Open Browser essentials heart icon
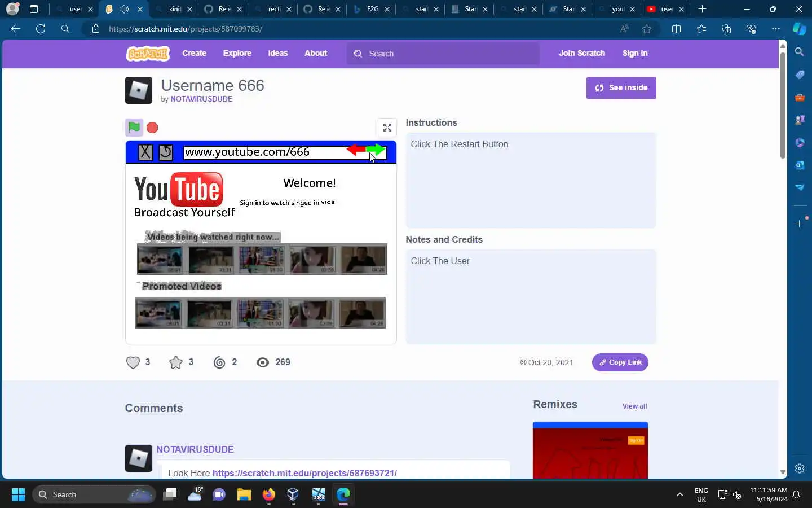This screenshot has width=812, height=508. 751,29
